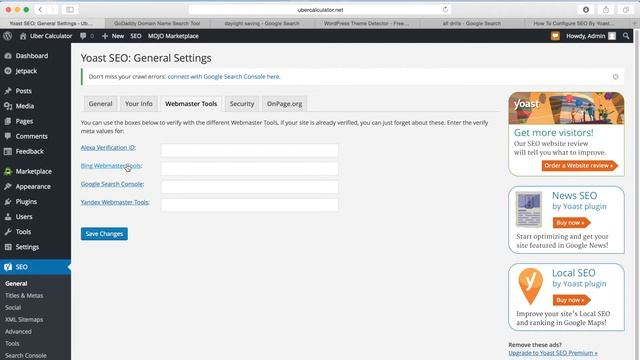Open the Local SEO heading link
This screenshot has height=360, width=640.
click(573, 273)
